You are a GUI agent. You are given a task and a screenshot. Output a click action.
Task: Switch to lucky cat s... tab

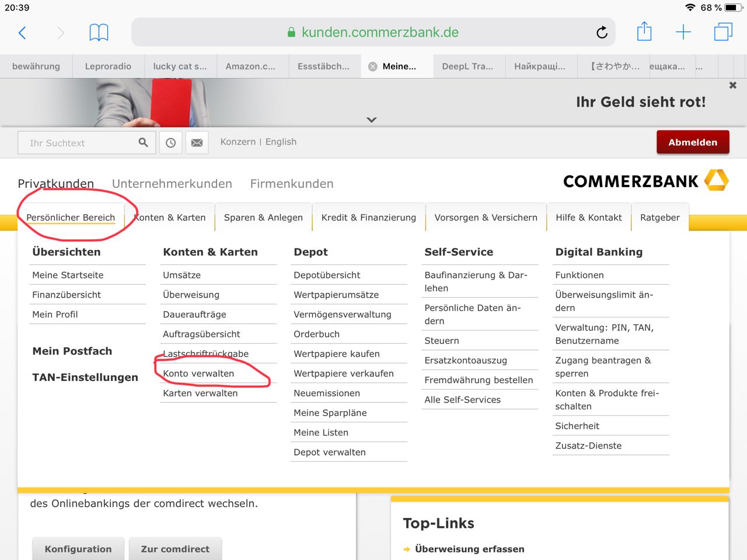(180, 66)
